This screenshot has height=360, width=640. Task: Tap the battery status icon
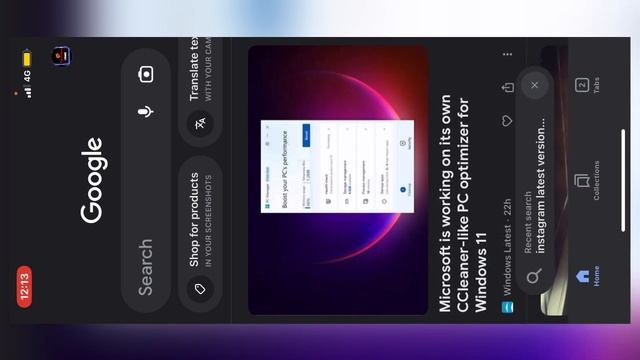pos(27,58)
